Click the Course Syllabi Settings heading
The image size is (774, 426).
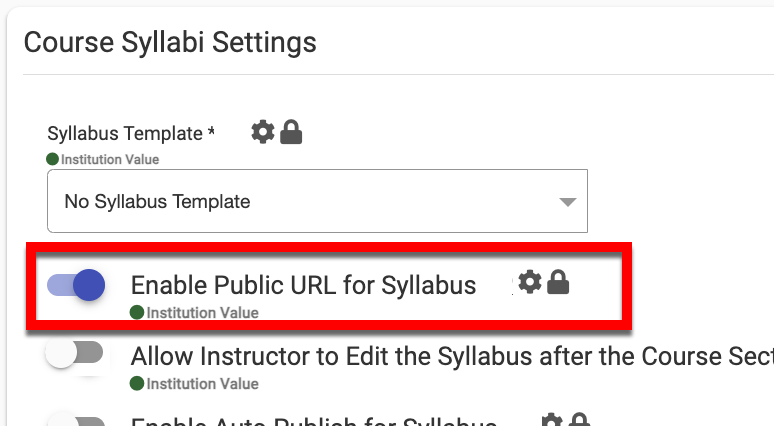[x=170, y=42]
